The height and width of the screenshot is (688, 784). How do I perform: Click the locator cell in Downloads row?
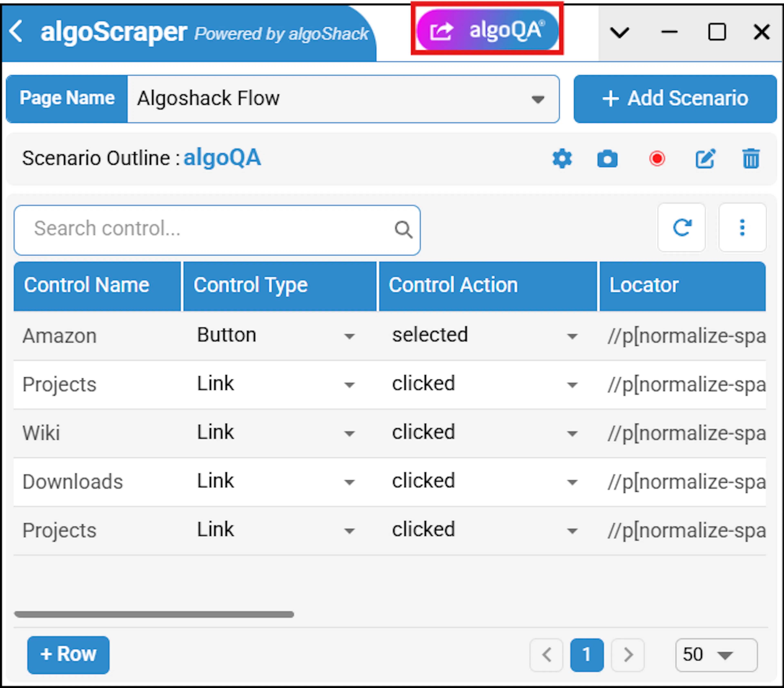687,482
